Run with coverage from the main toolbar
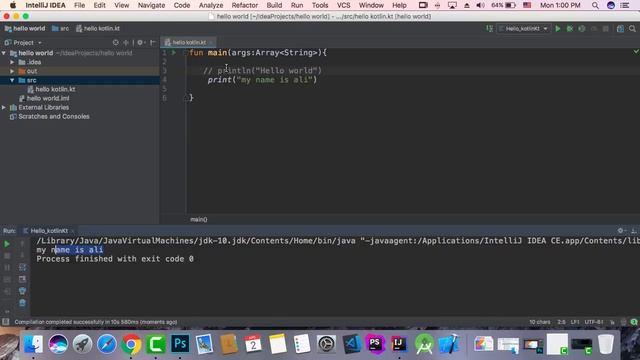This screenshot has height=360, width=640. [582, 29]
